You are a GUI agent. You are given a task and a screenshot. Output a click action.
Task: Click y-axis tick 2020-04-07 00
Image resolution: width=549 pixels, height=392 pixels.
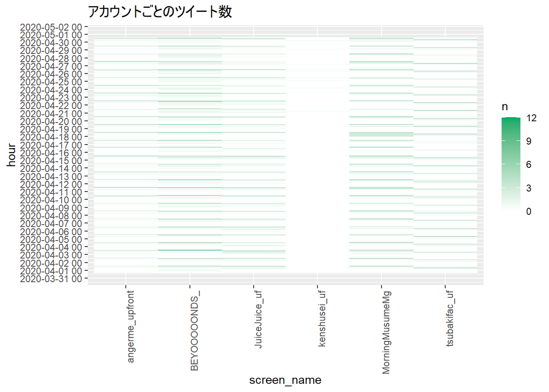point(51,224)
